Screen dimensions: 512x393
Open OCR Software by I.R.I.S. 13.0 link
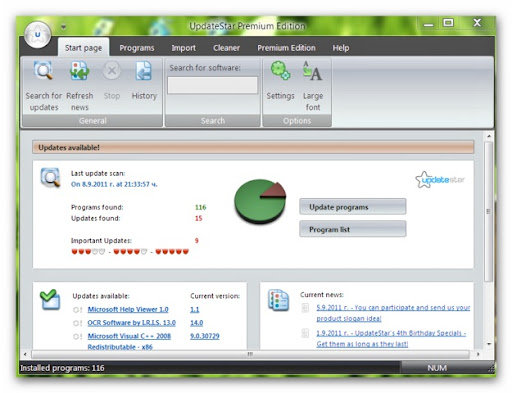tap(131, 323)
